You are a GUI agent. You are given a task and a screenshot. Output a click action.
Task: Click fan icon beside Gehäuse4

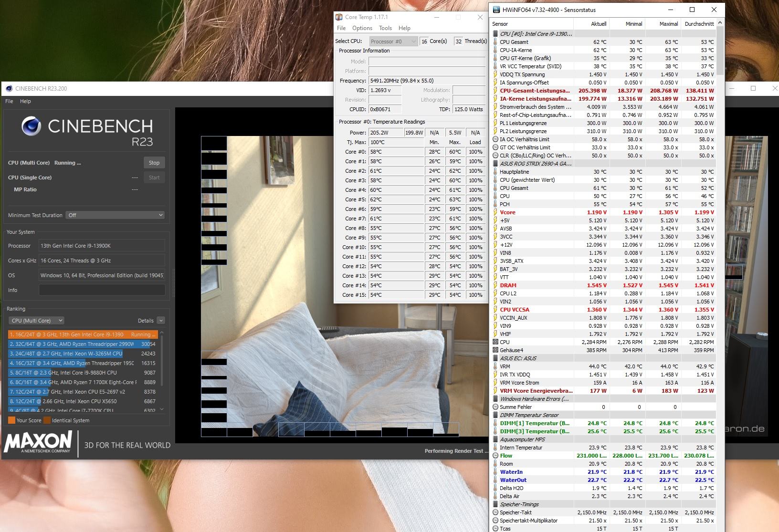495,350
